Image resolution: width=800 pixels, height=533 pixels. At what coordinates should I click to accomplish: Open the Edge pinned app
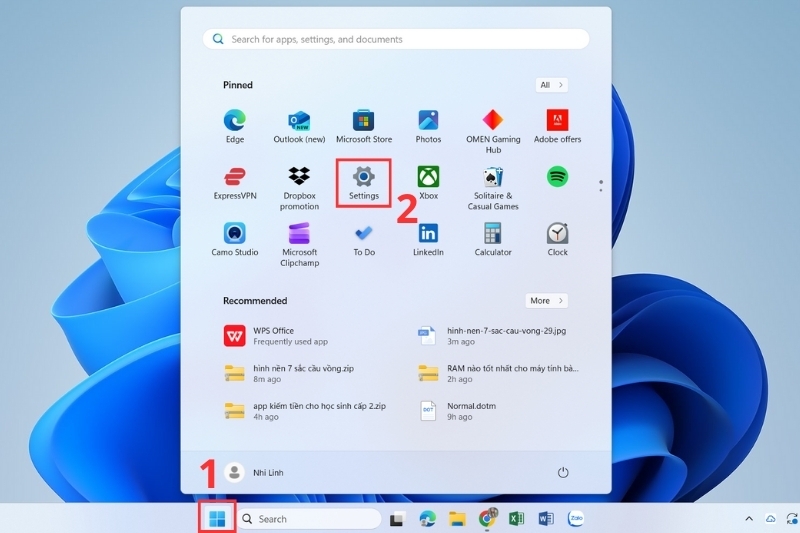tap(235, 126)
